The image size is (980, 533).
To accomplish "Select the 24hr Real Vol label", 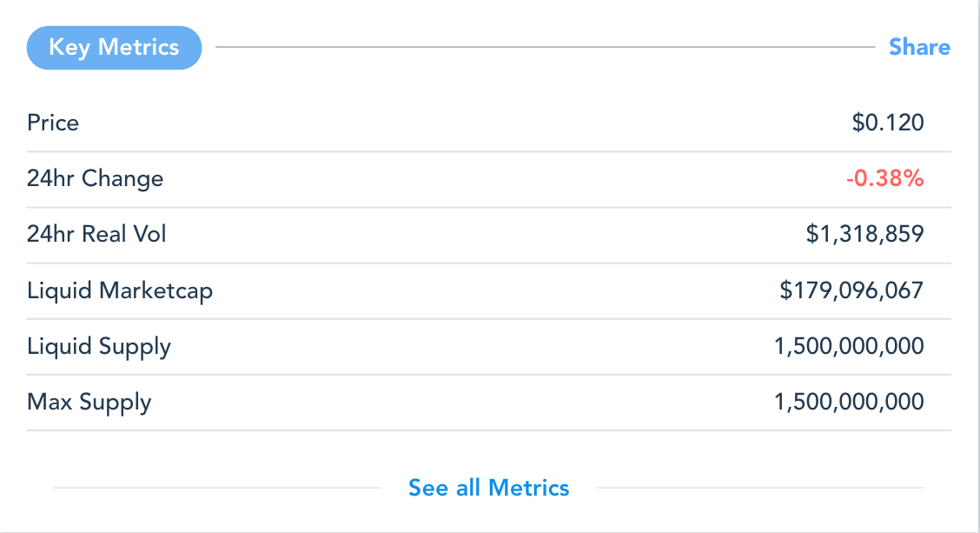I will [x=96, y=234].
